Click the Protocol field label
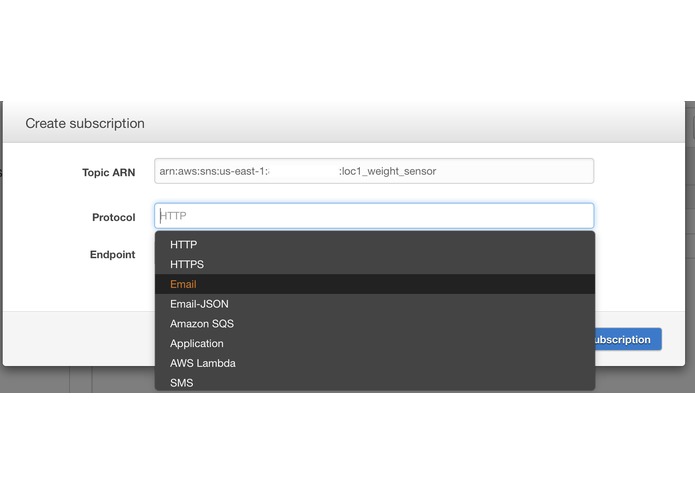Image resolution: width=695 pixels, height=494 pixels. point(113,218)
